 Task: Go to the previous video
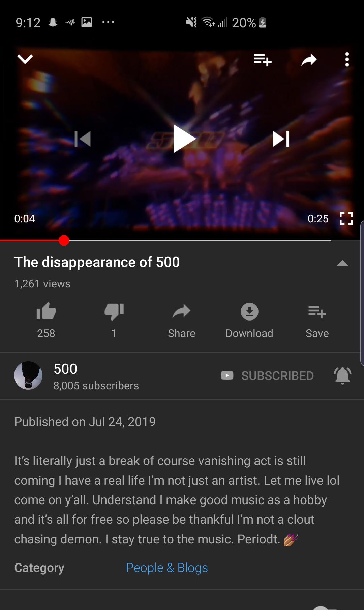coord(83,139)
